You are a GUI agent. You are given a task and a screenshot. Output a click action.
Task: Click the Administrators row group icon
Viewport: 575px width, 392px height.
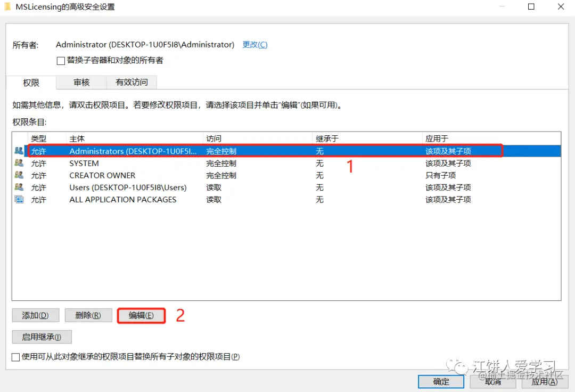19,151
